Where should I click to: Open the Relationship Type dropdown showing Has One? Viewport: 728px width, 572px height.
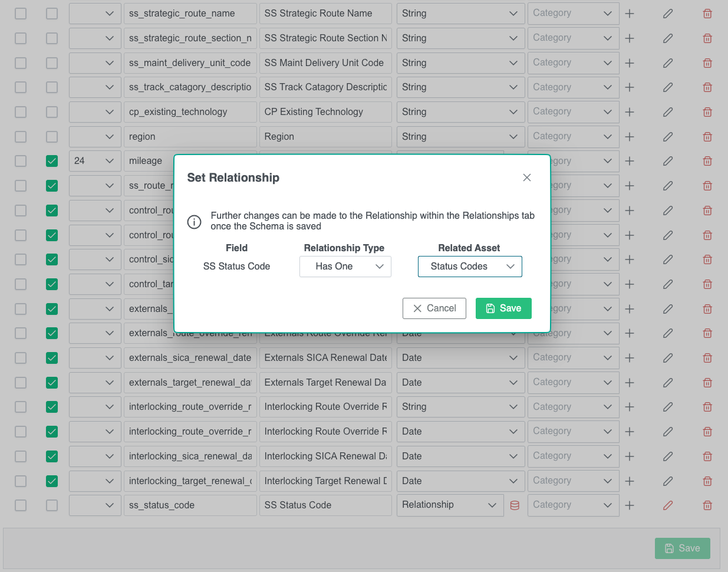tap(345, 267)
